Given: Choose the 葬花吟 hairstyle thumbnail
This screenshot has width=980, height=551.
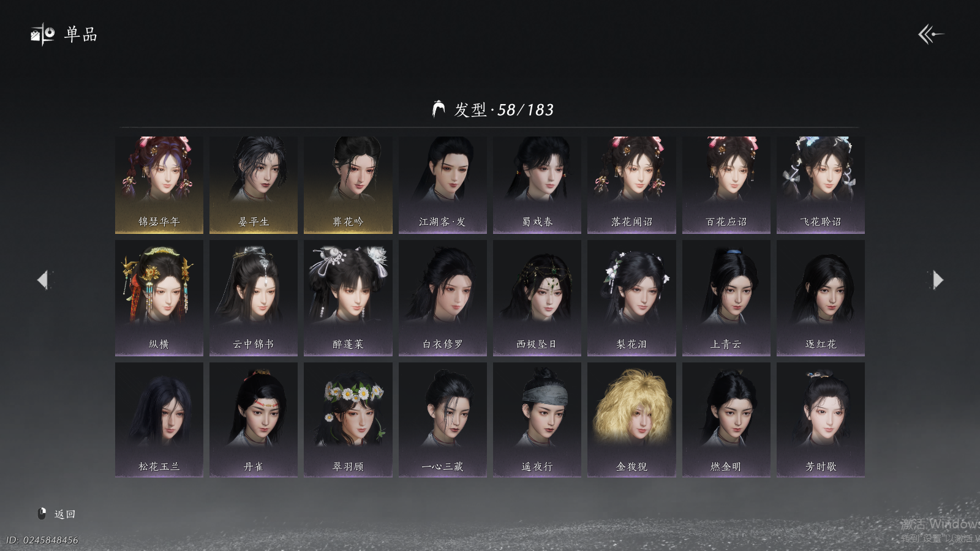Looking at the screenshot, I should point(348,184).
